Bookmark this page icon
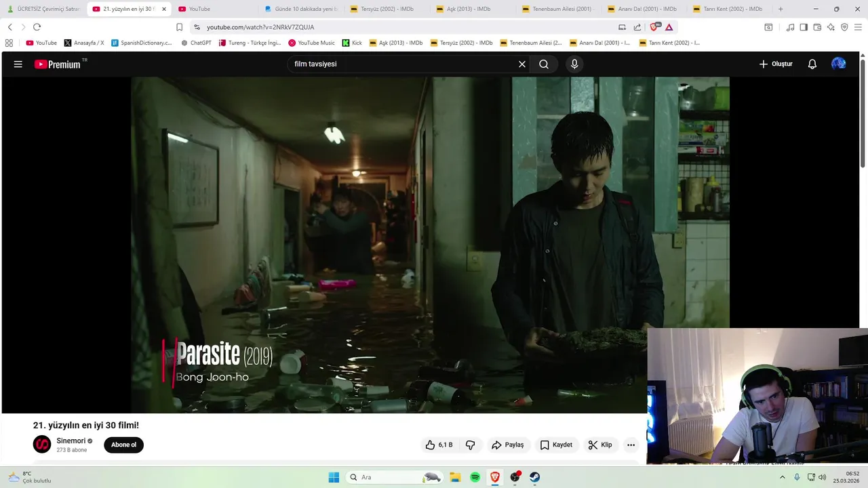The height and width of the screenshot is (488, 868). click(179, 27)
